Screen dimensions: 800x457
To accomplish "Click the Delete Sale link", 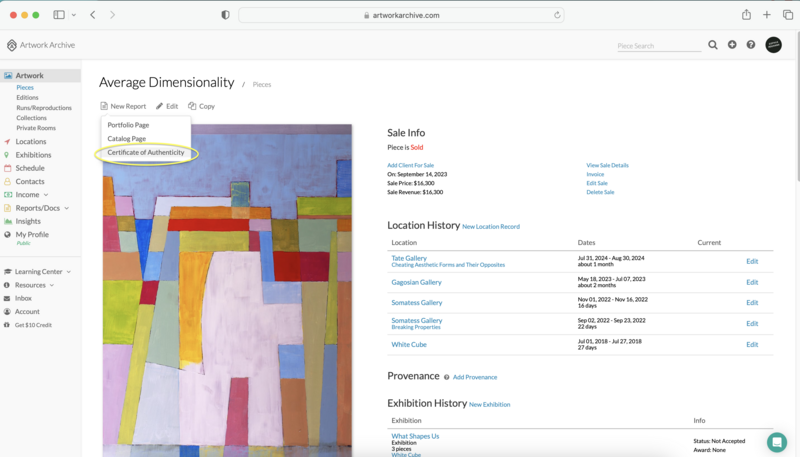I will (600, 192).
